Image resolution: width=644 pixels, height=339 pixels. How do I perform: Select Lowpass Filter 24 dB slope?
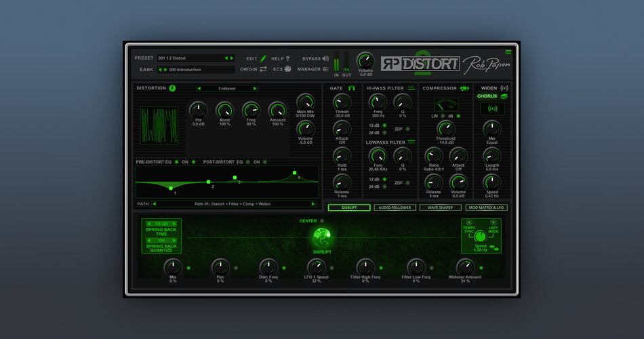(x=384, y=186)
